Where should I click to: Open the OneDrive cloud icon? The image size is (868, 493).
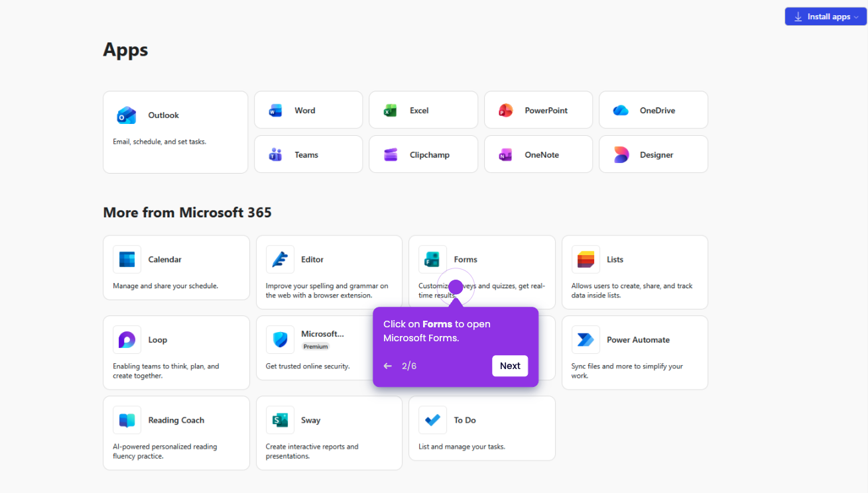click(x=621, y=111)
